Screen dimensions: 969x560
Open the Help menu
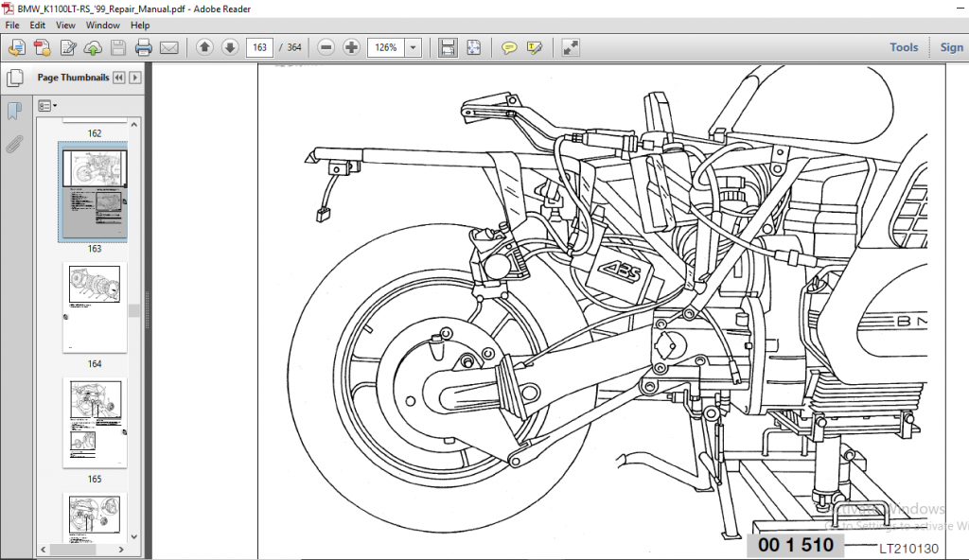click(x=140, y=26)
